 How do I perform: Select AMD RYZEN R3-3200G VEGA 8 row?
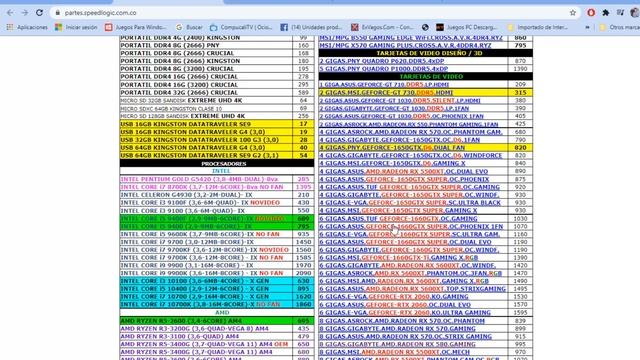click(217, 329)
